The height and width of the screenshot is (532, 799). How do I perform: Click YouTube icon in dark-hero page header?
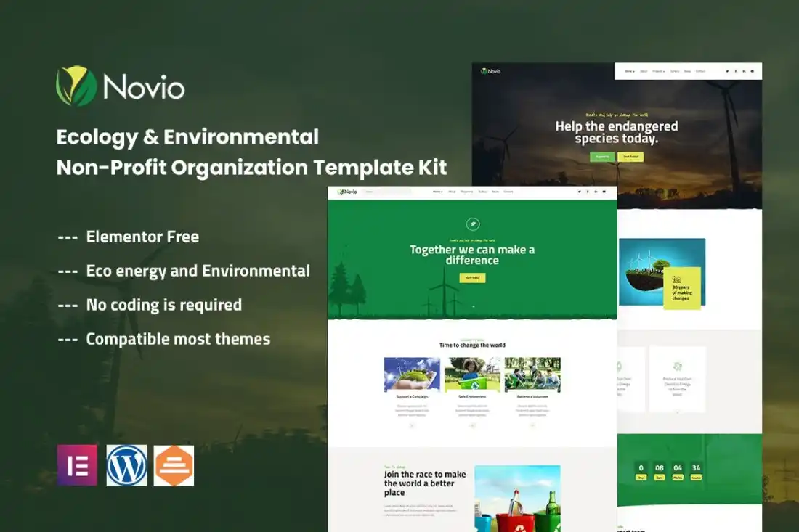[752, 71]
